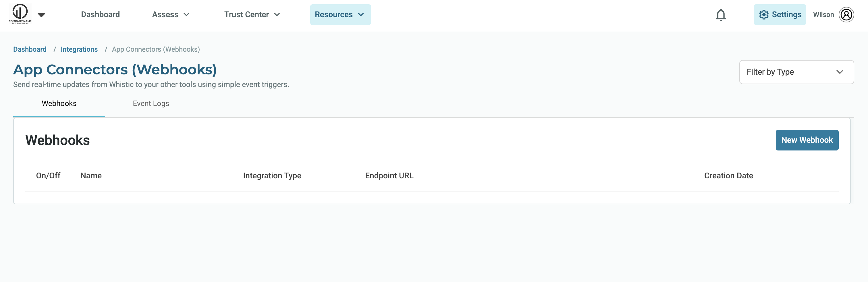Click the Filter by Type chevron
The width and height of the screenshot is (868, 282).
tap(839, 72)
